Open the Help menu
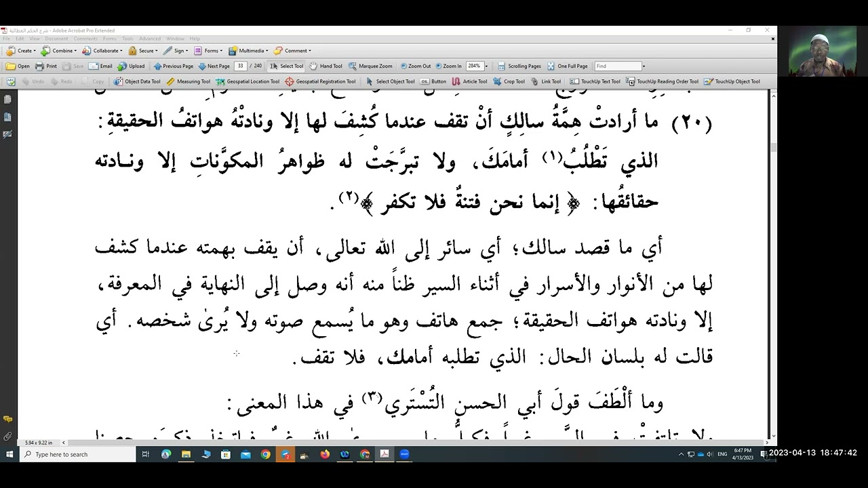The image size is (868, 488). coord(195,39)
